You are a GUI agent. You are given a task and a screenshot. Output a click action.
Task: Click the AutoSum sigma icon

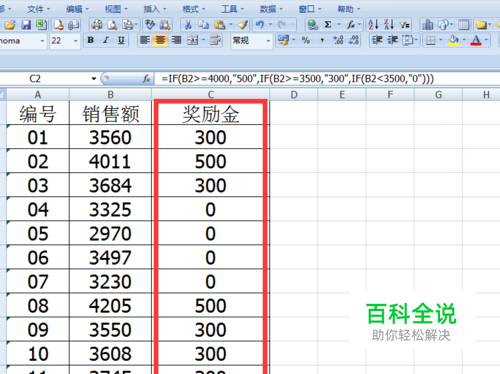pos(328,25)
